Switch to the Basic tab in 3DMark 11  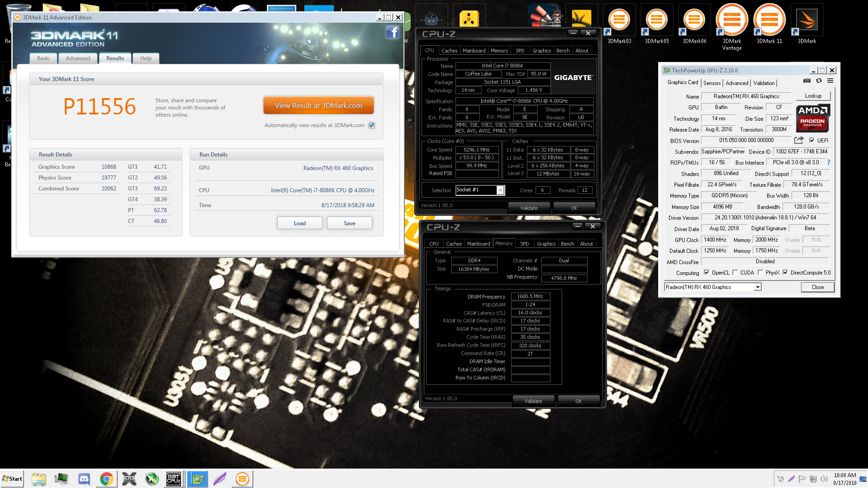(43, 58)
